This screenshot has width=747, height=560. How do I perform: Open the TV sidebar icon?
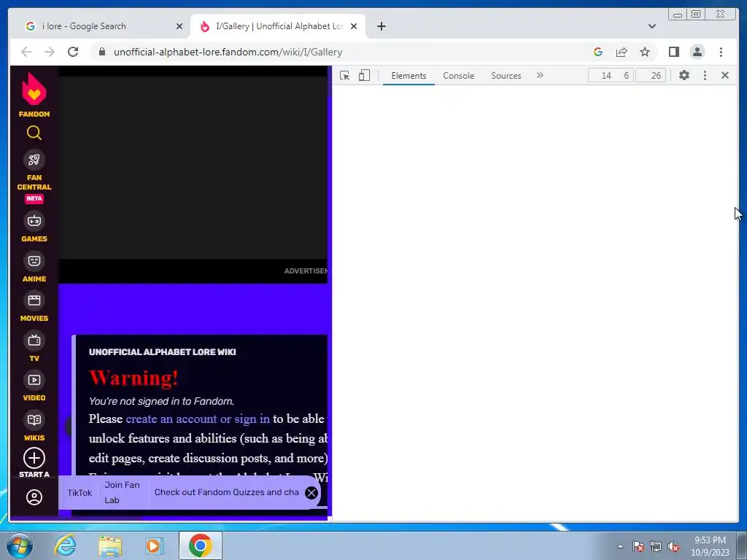[x=34, y=341]
